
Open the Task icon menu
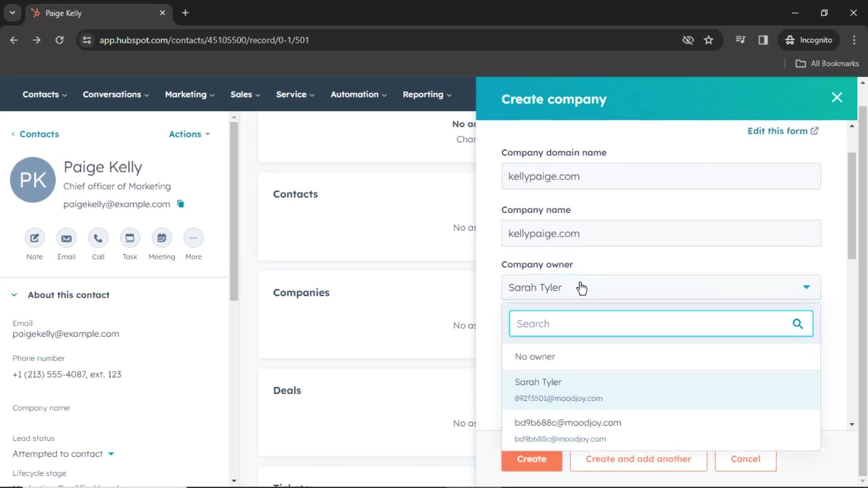130,238
